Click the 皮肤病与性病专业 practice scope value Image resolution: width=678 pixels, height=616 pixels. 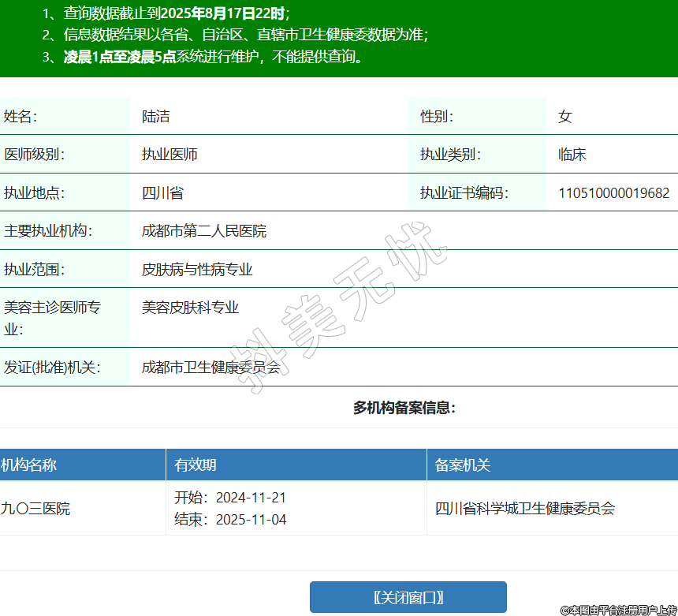coord(197,270)
